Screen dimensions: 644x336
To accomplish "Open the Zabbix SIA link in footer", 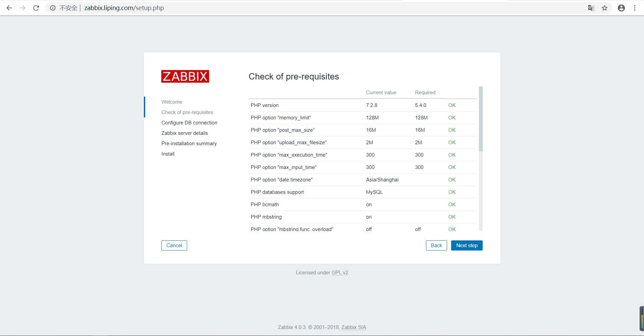I will [x=354, y=327].
